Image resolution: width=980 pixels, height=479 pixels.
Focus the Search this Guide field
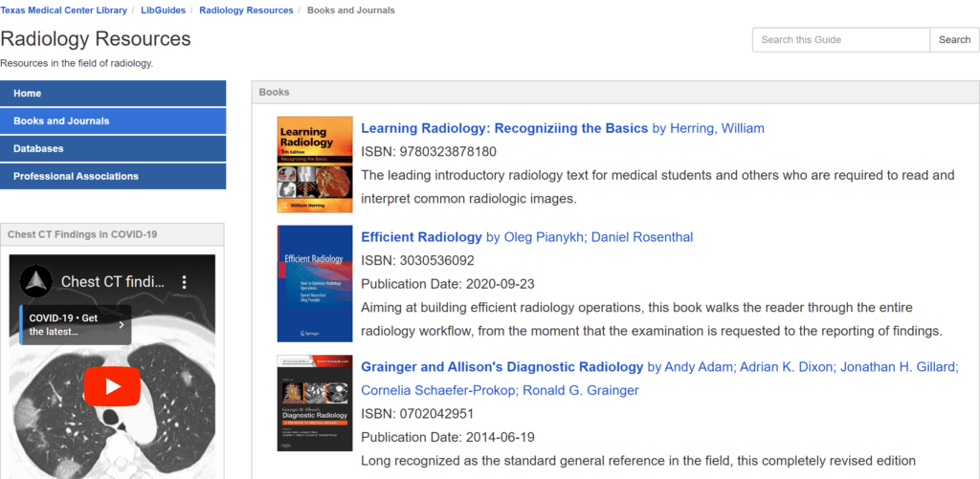click(x=841, y=40)
